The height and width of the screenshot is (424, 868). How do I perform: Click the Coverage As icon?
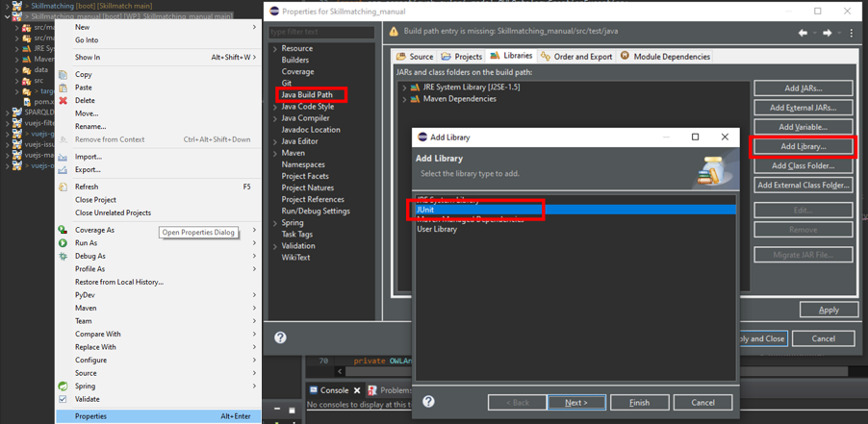pyautogui.click(x=64, y=230)
